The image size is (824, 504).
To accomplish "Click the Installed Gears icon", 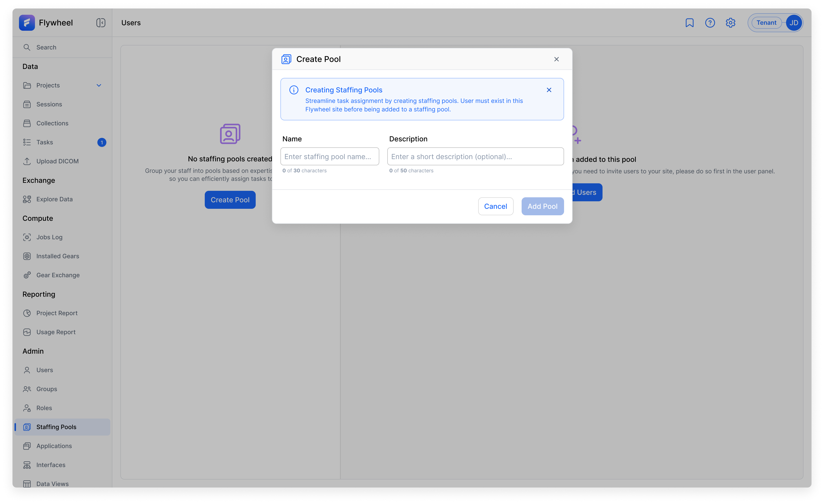I will [27, 256].
